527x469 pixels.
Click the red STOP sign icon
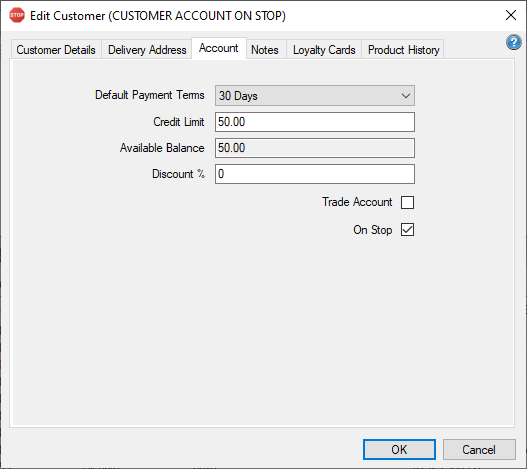[17, 15]
